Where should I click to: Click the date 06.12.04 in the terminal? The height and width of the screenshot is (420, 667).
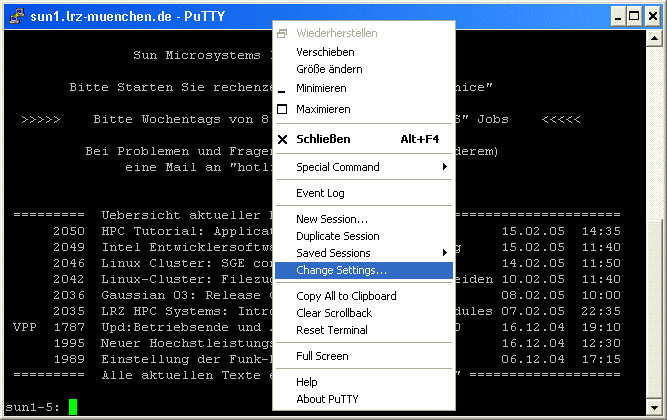(533, 359)
